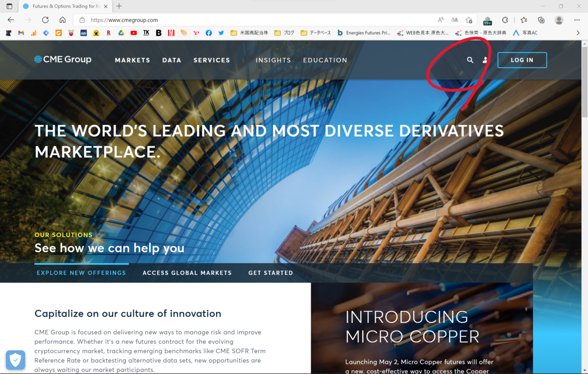Image resolution: width=588 pixels, height=374 pixels.
Task: Open the INSIGHTS menu
Action: 273,60
